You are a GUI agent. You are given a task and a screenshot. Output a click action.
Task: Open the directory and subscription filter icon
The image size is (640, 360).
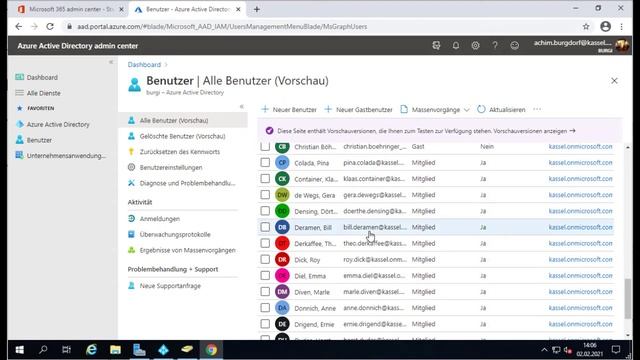pyautogui.click(x=436, y=46)
